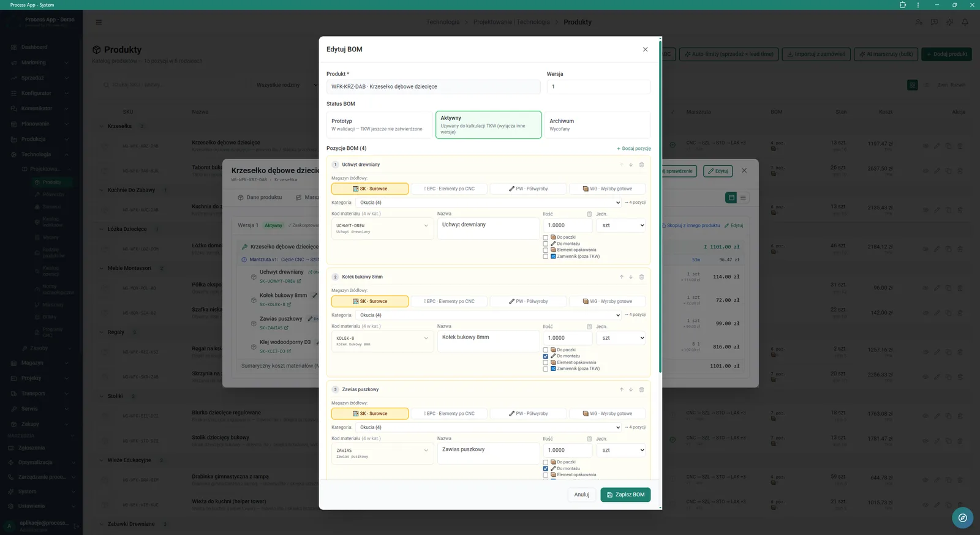Open the feedback message icon in top bar

[934, 22]
